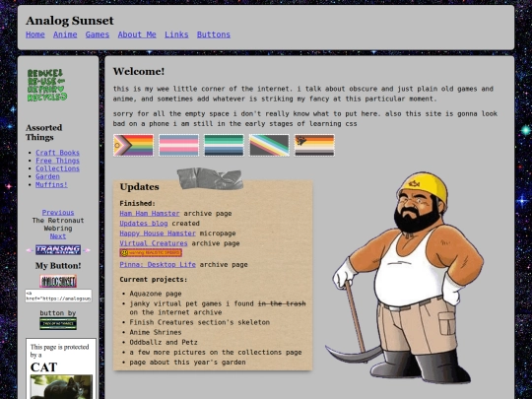The image size is (532, 399).
Task: Click the button creator's green badge
Action: click(x=58, y=323)
